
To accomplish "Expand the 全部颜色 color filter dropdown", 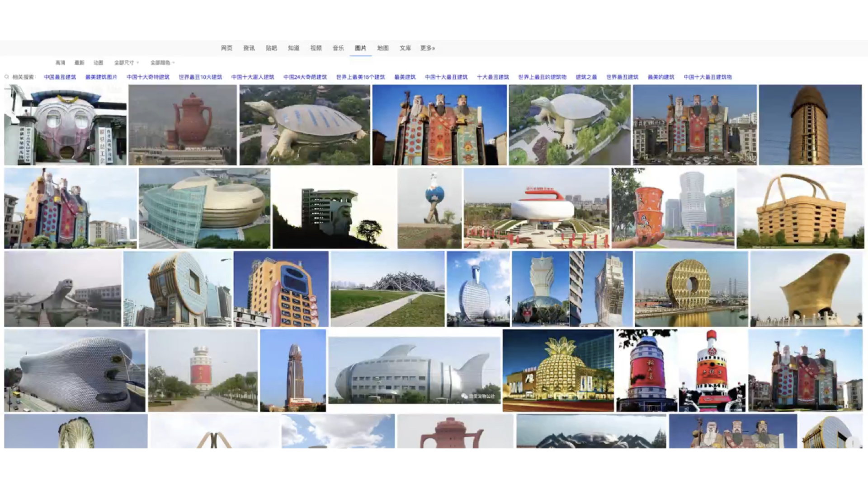I will coord(162,63).
